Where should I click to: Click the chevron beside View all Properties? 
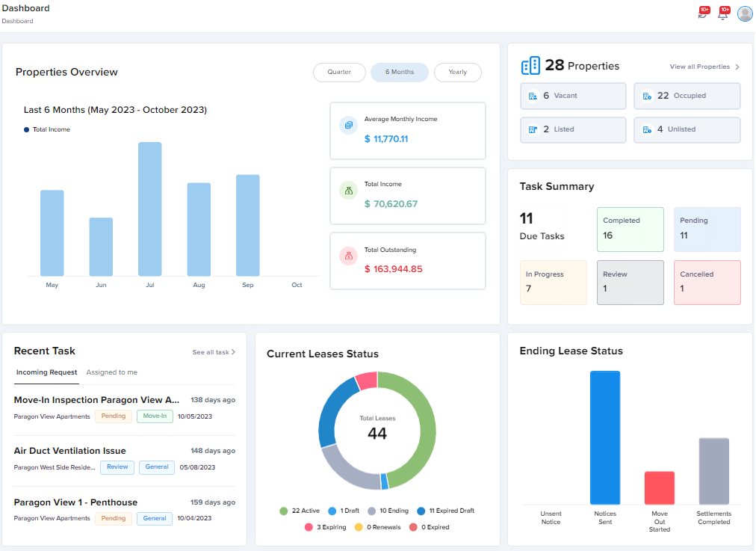tap(737, 67)
